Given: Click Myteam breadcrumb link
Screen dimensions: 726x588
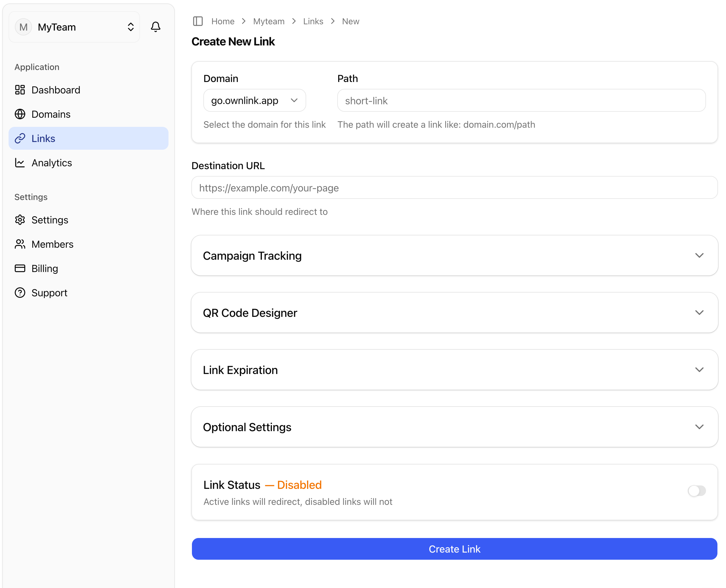Looking at the screenshot, I should click(268, 21).
